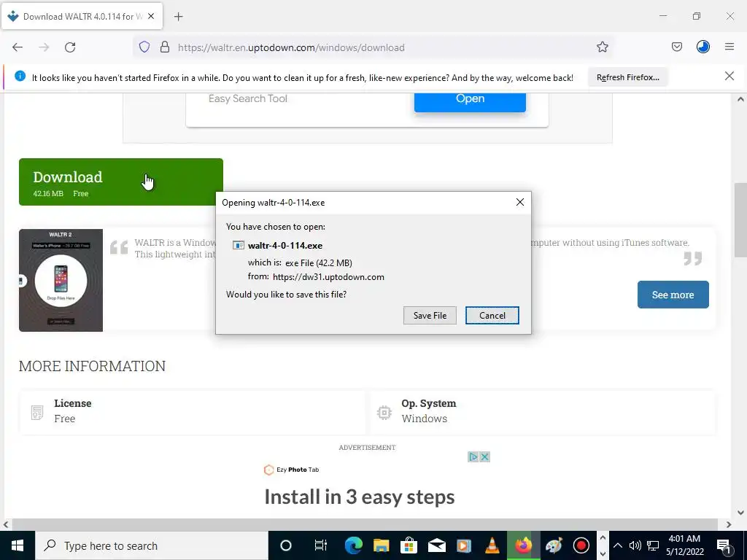Open File Explorer from taskbar
Screen dimensions: 747x560
tap(381, 545)
